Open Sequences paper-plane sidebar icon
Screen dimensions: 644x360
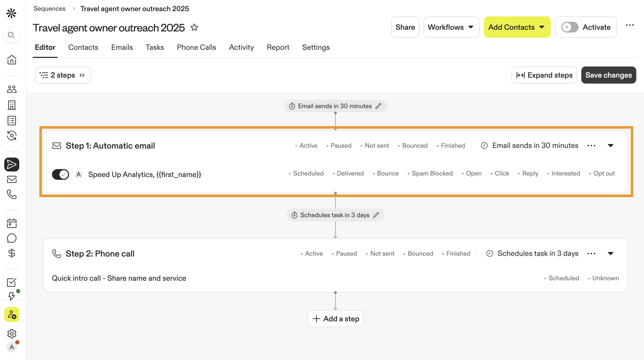pyautogui.click(x=12, y=164)
